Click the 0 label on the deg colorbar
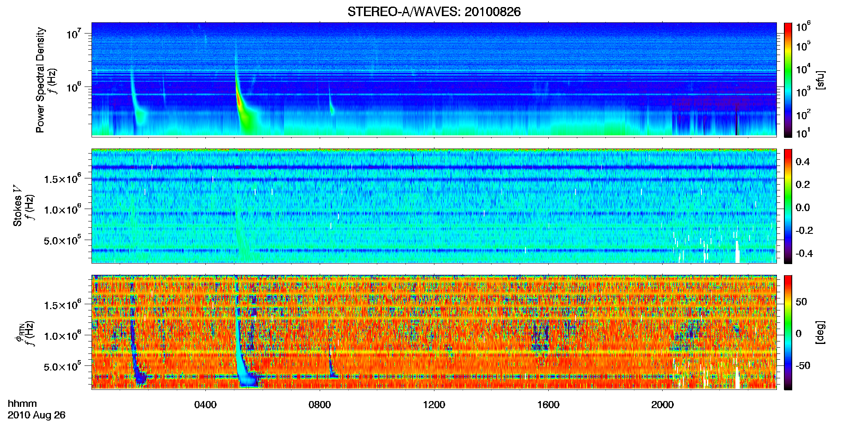The height and width of the screenshot is (447, 868). tap(799, 334)
